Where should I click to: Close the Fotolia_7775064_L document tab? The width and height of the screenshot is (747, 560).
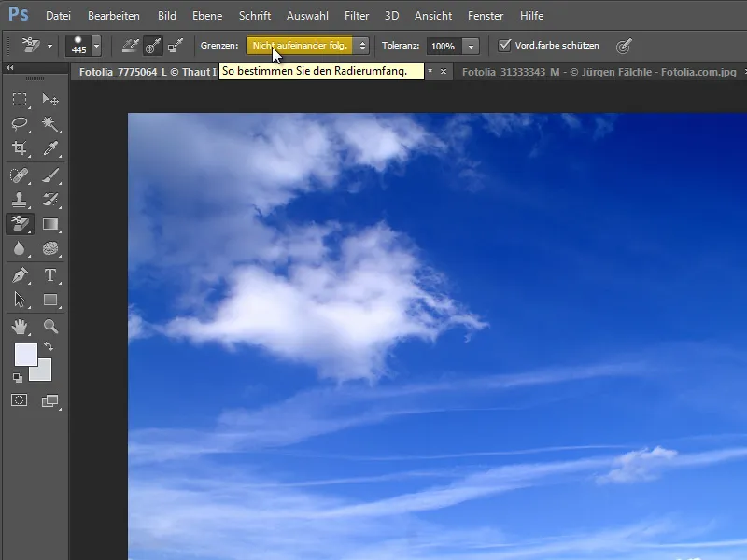click(x=444, y=72)
